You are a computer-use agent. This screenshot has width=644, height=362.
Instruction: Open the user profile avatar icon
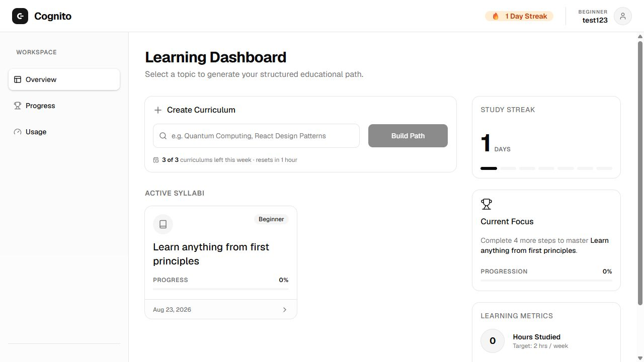pyautogui.click(x=623, y=16)
